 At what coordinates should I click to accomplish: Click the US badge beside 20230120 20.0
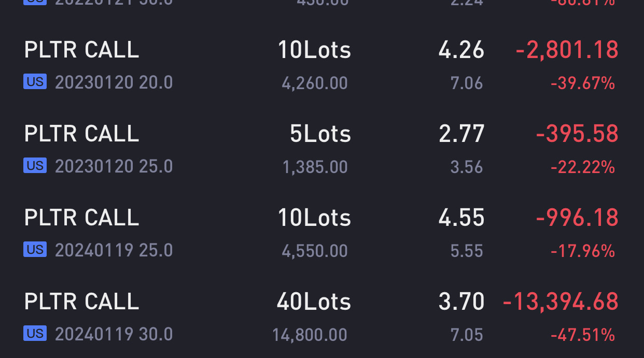(35, 81)
